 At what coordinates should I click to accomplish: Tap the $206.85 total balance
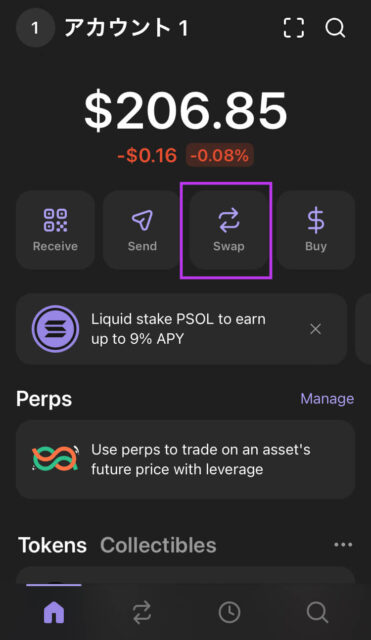[186, 111]
